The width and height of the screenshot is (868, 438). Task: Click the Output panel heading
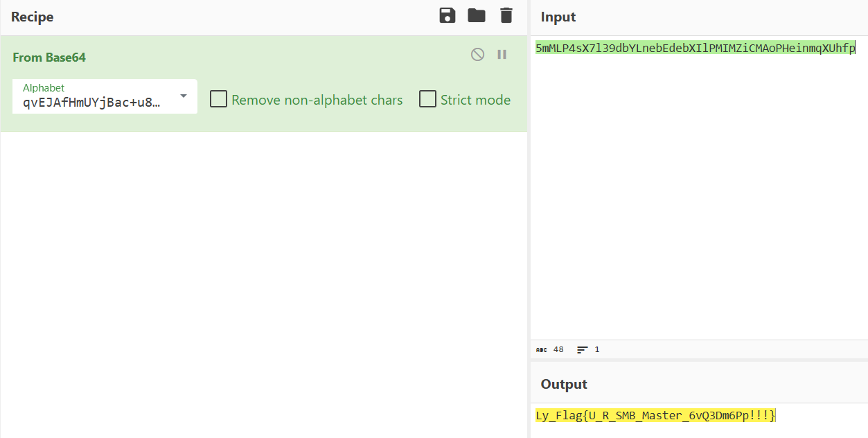(x=564, y=384)
